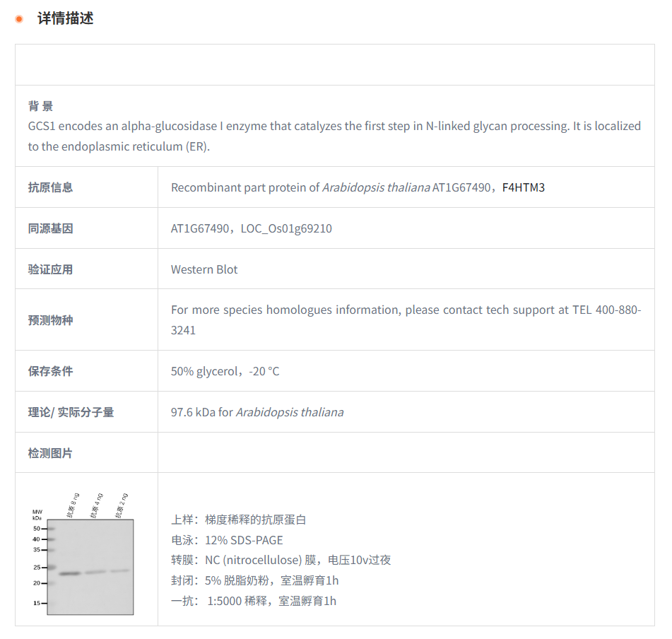The height and width of the screenshot is (639, 672).
Task: Select the 详情描述 section heading
Action: tap(65, 19)
